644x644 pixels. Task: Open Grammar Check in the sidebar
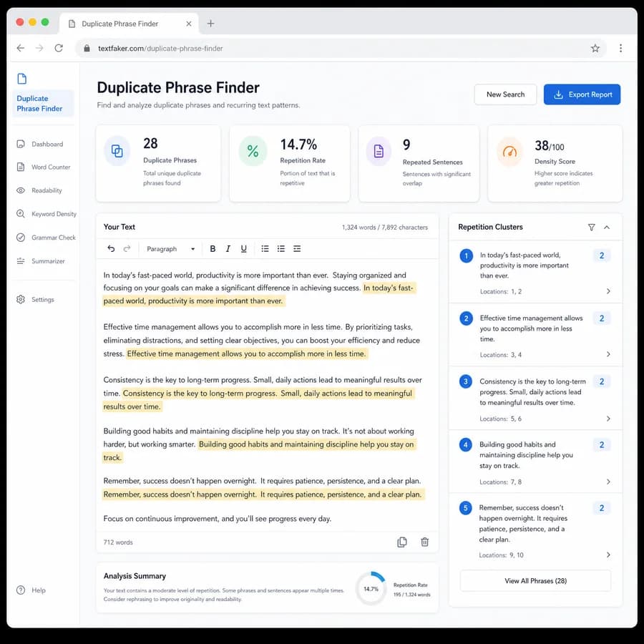[x=45, y=238]
